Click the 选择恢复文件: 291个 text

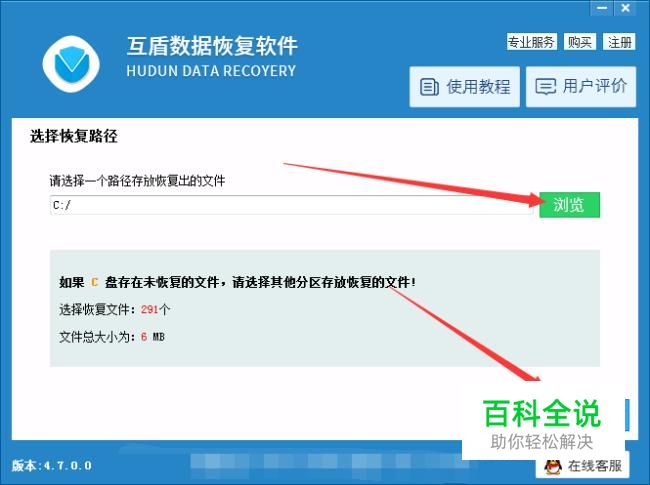(114, 309)
